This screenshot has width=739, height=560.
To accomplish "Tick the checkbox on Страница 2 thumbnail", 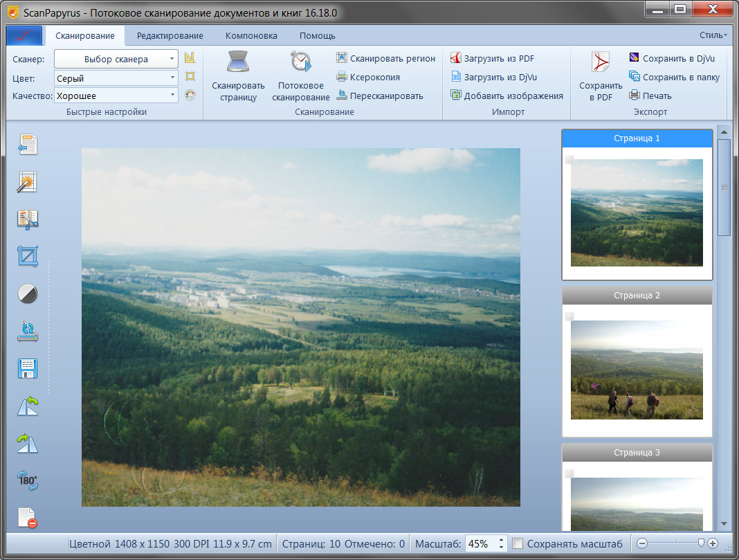I will [x=569, y=316].
